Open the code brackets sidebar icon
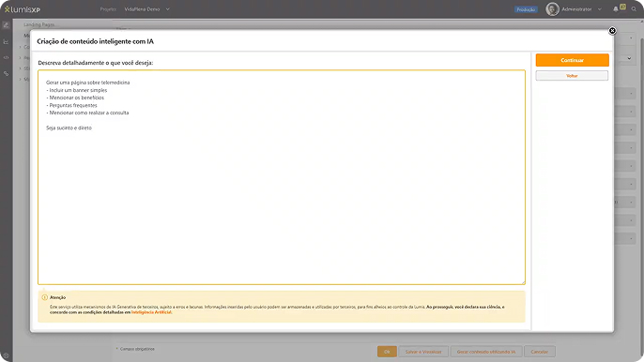This screenshot has width=644, height=362. tap(6, 57)
